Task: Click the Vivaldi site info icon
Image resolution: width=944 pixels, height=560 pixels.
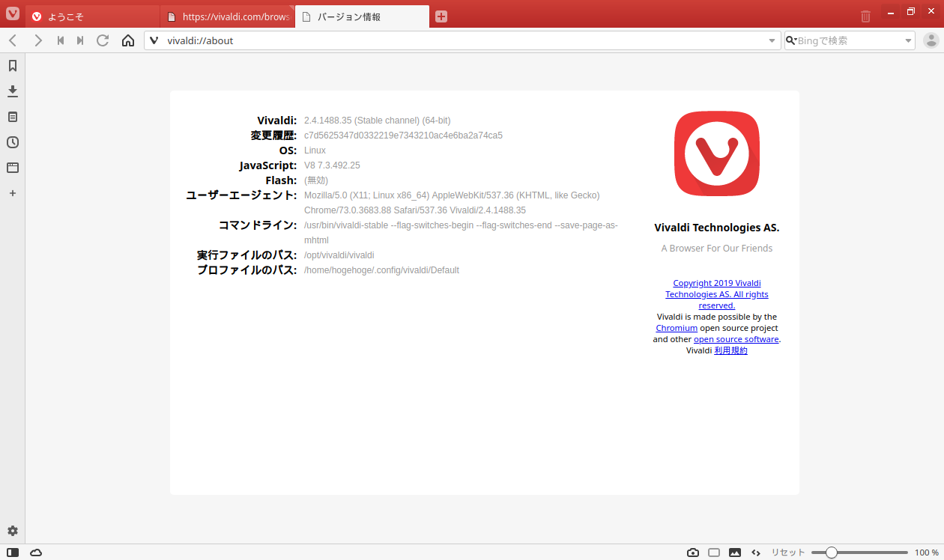Action: [154, 40]
